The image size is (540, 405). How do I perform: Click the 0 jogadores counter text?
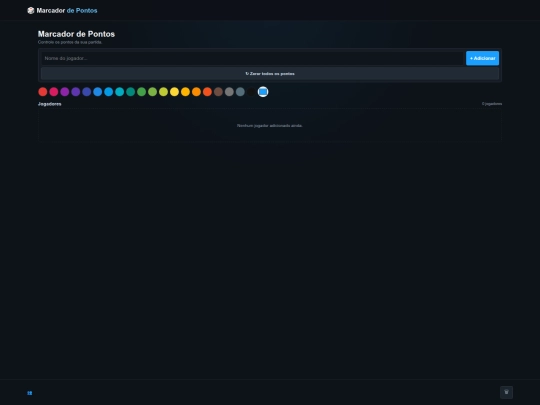pos(492,104)
